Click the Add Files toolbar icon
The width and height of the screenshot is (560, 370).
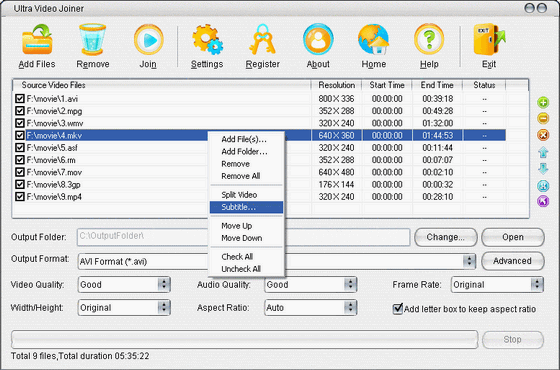[x=37, y=39]
